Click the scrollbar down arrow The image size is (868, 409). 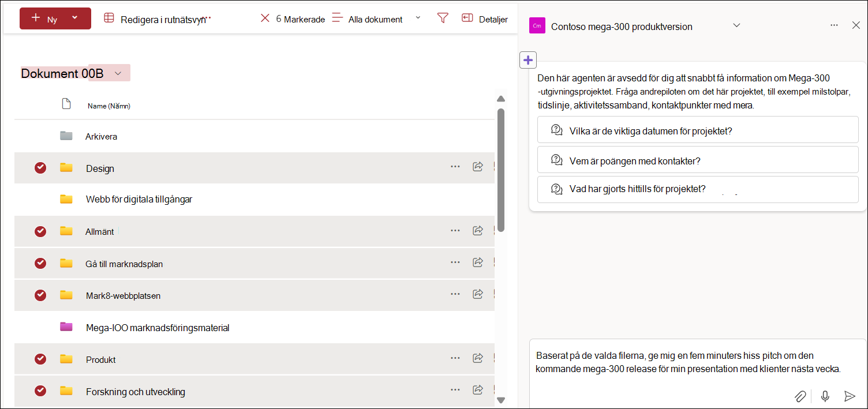coord(501,400)
